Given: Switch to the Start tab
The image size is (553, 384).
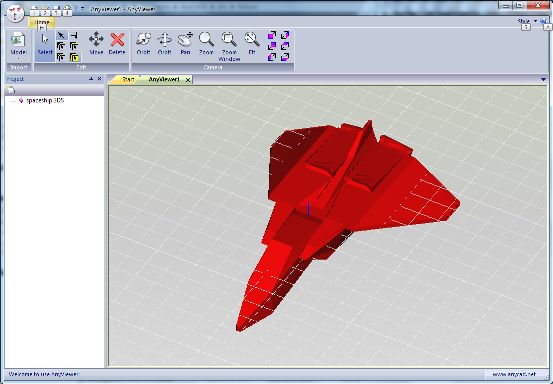Looking at the screenshot, I should (x=128, y=79).
